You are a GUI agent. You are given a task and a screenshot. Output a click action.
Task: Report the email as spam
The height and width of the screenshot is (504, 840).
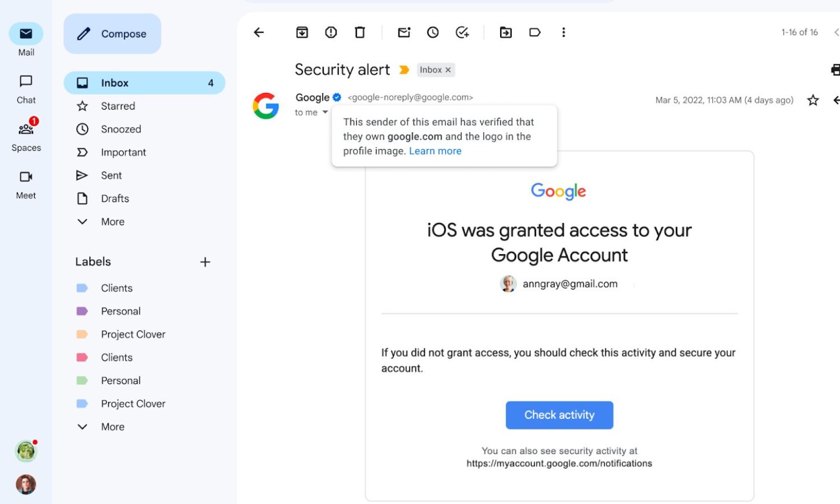(x=331, y=32)
